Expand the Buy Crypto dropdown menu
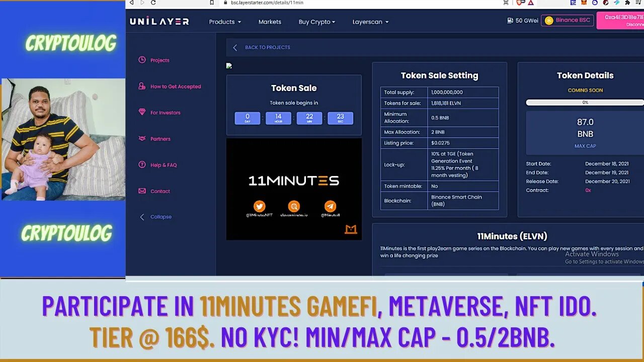Screen dimensions: 644x362 316,22
